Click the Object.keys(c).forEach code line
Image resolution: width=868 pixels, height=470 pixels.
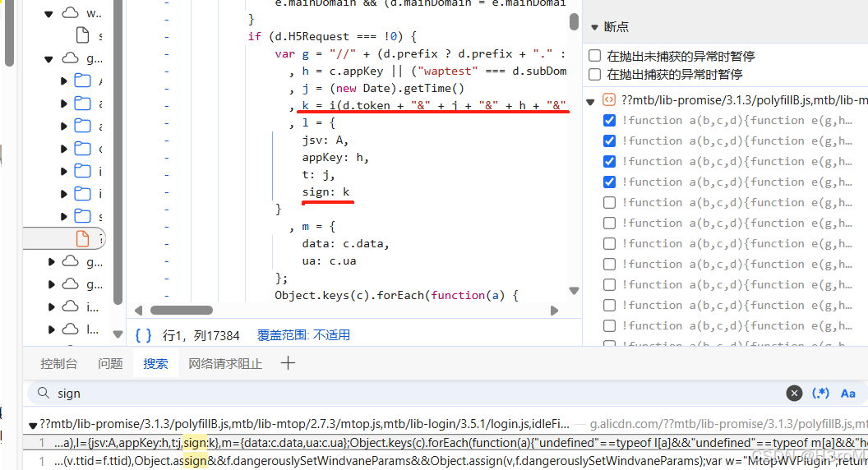click(396, 295)
